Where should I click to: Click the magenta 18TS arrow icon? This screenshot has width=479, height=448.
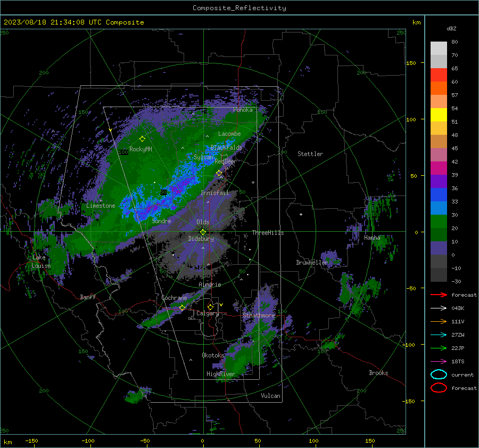click(439, 362)
